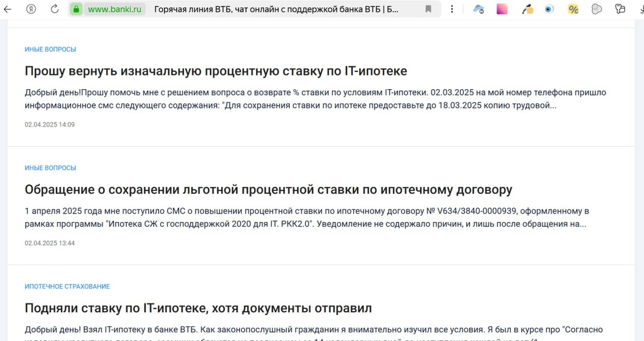This screenshot has height=341, width=644.
Task: Click the excerpt 'Добрый день! Взял IT-ипотеку в банке ВТБ'
Action: point(314,332)
